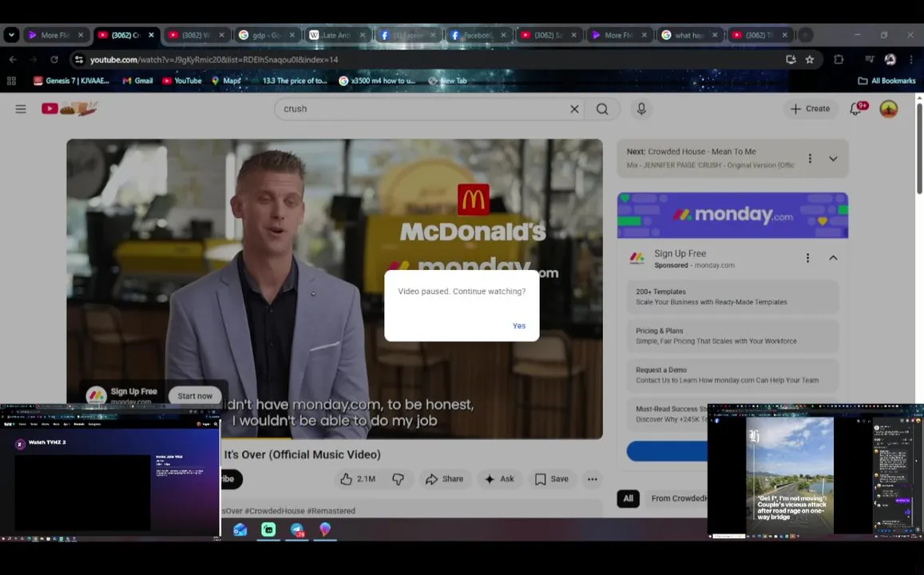Open the notifications bell
This screenshot has height=575, width=924.
click(856, 109)
